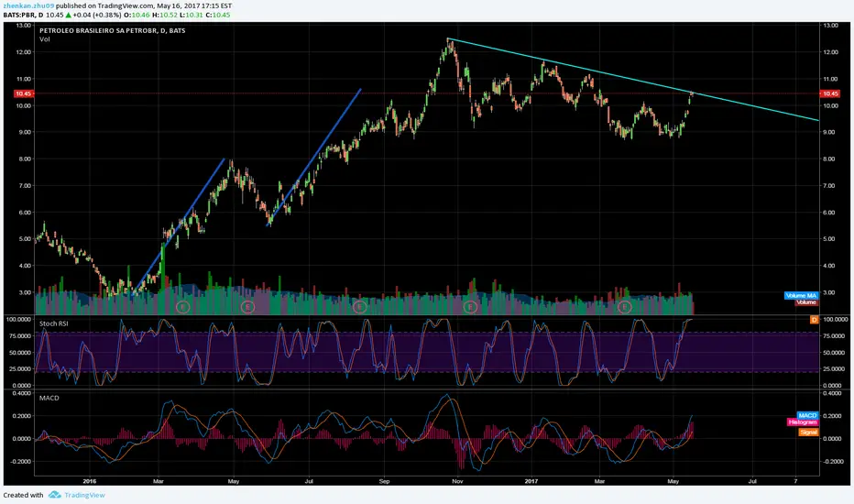Click the BATS:PBR symbol text in header
Screen dimensions: 854x504
(x=18, y=15)
